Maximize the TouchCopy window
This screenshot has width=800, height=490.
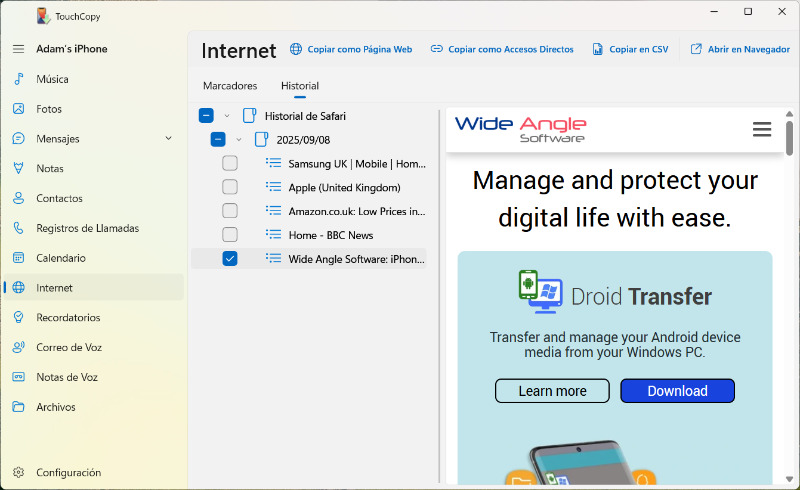[748, 11]
